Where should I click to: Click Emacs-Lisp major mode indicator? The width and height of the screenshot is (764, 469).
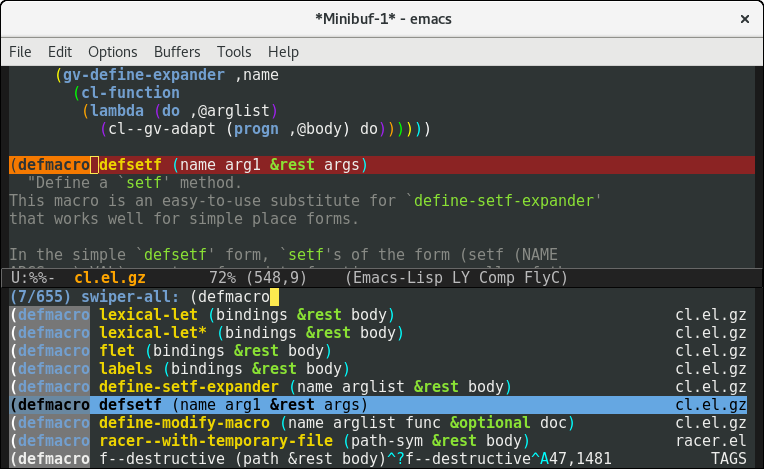pos(395,277)
